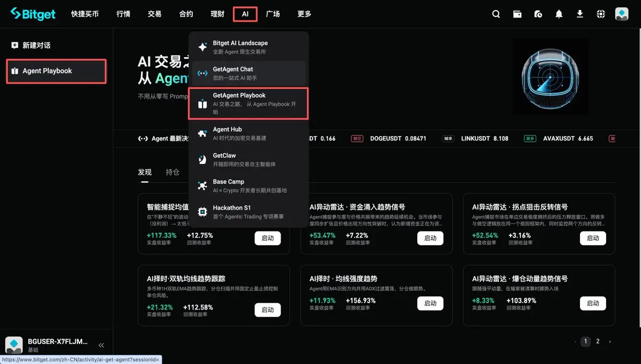Viewport: 641px width, 364px height.
Task: Click LINKUSDT in the ticker
Action: (x=475, y=139)
